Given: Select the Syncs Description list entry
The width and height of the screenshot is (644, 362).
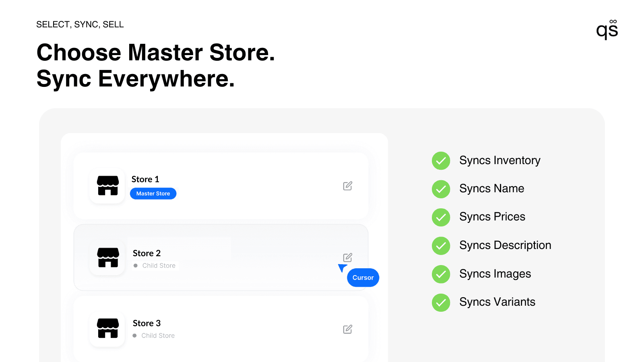Looking at the screenshot, I should 505,245.
